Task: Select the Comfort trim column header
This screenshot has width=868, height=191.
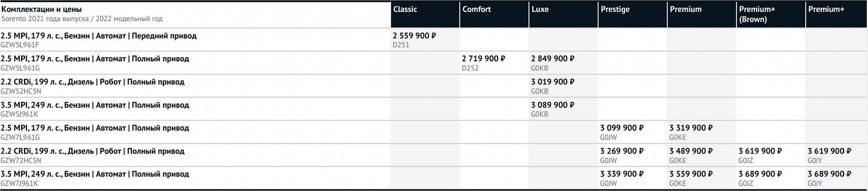Action: pos(476,9)
